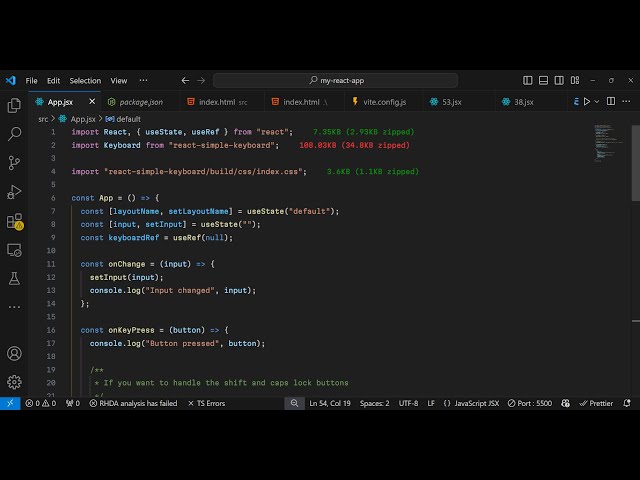Open the Accounts icon
The image size is (640, 480).
coord(14,353)
